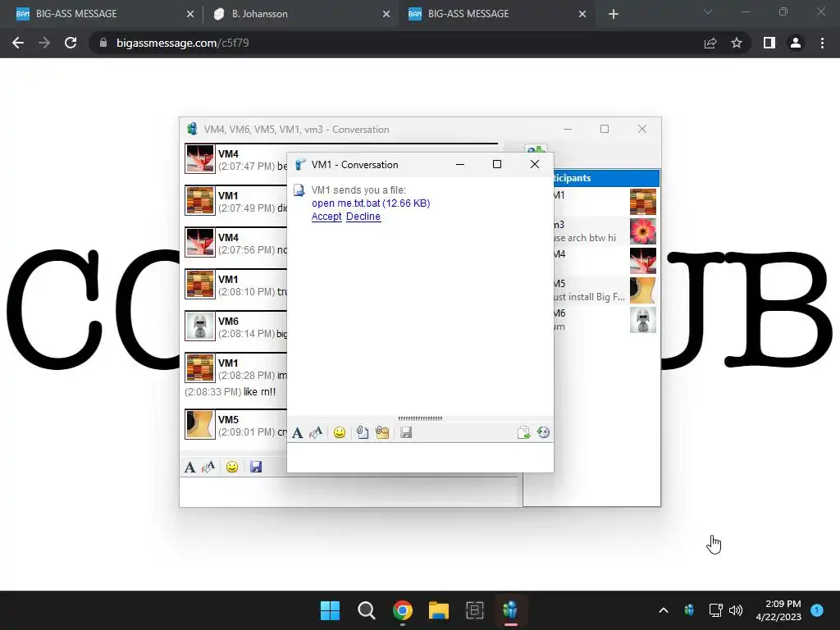The height and width of the screenshot is (630, 840).
Task: Open volume control in system tray
Action: [x=736, y=610]
